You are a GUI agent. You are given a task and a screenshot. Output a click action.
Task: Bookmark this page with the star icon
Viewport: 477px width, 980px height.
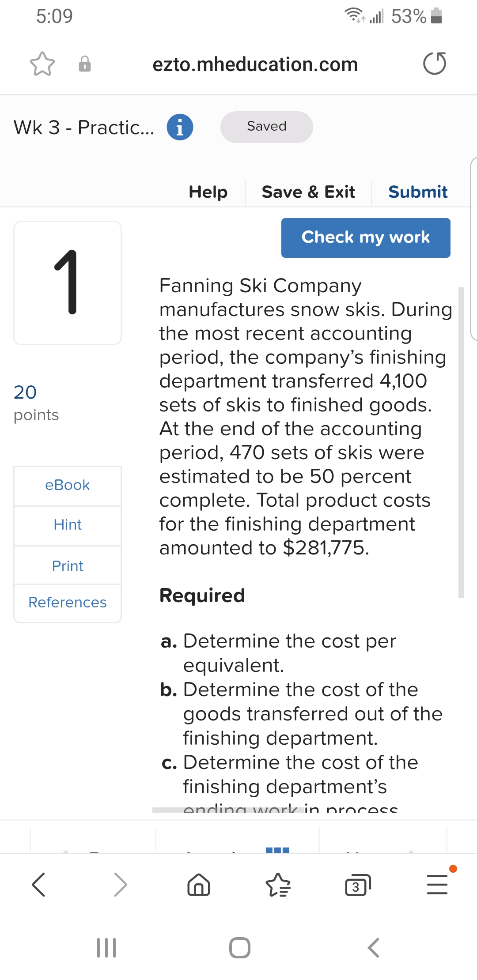point(43,64)
